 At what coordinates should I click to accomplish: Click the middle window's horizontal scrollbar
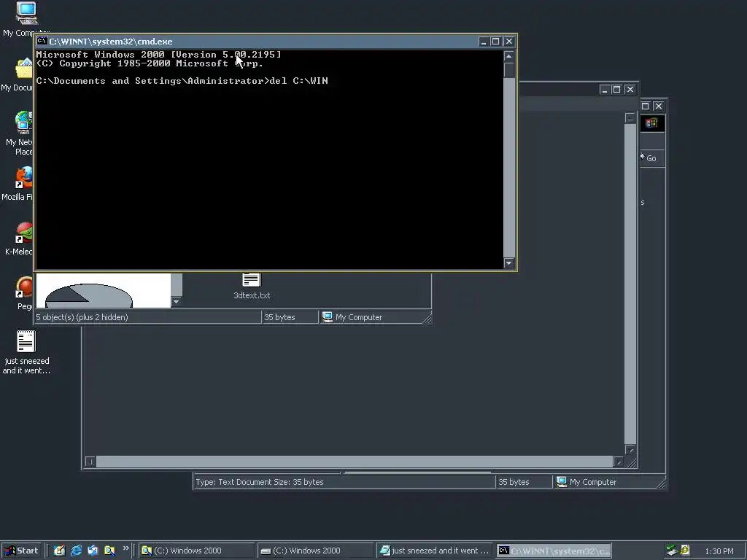(x=355, y=462)
